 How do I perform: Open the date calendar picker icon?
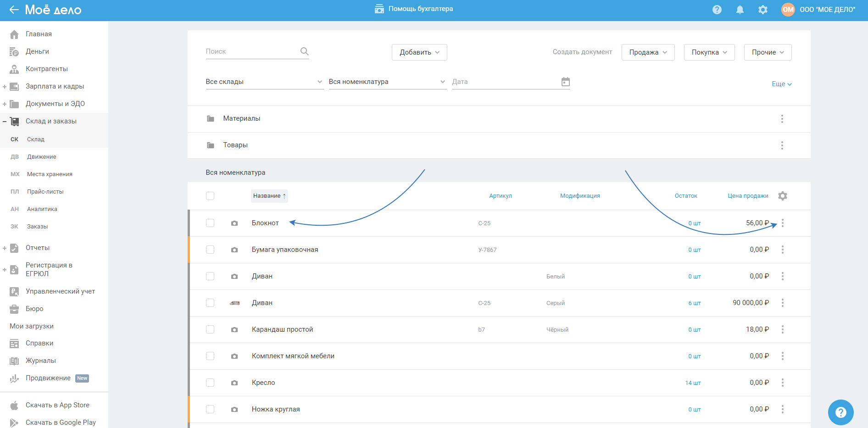click(x=565, y=82)
